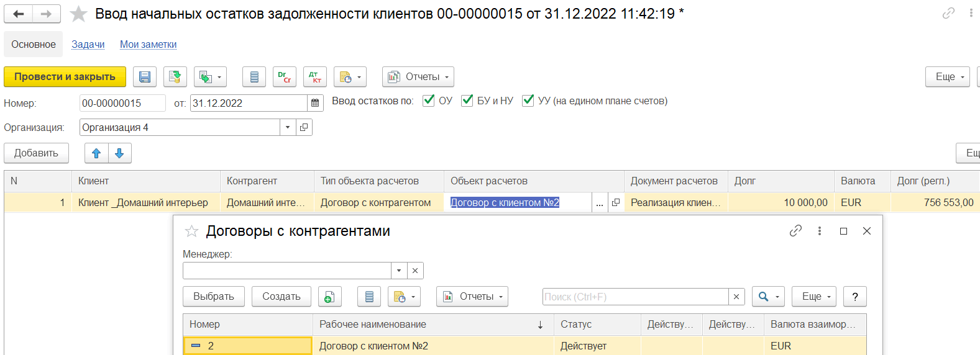Switch to the Задачи tab
The width and height of the screenshot is (980, 355).
tap(88, 45)
